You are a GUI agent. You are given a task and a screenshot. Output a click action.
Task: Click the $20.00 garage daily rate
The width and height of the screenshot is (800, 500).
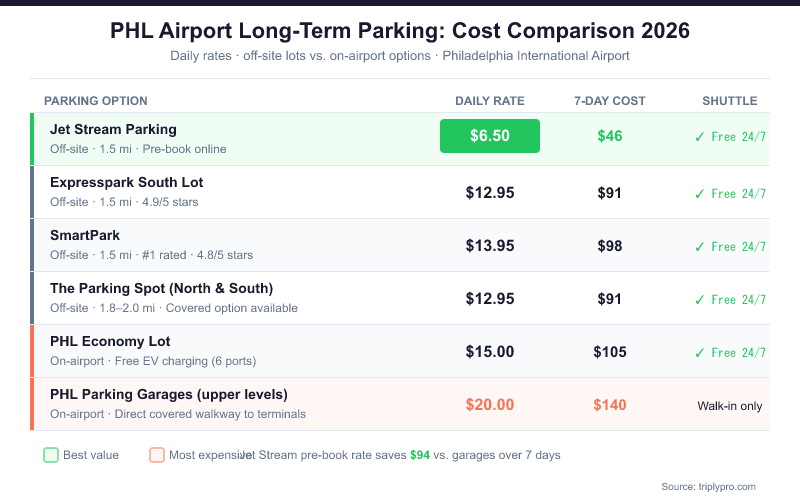click(490, 405)
